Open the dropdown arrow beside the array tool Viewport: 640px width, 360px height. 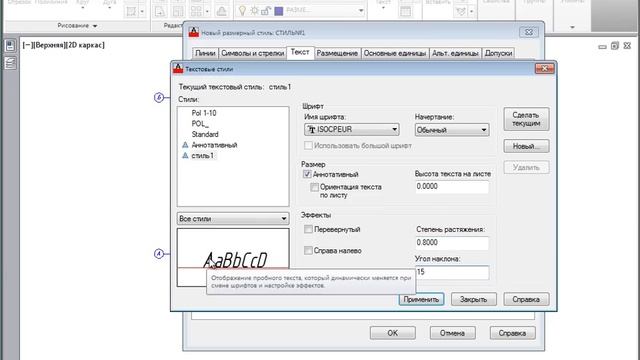[x=207, y=11]
